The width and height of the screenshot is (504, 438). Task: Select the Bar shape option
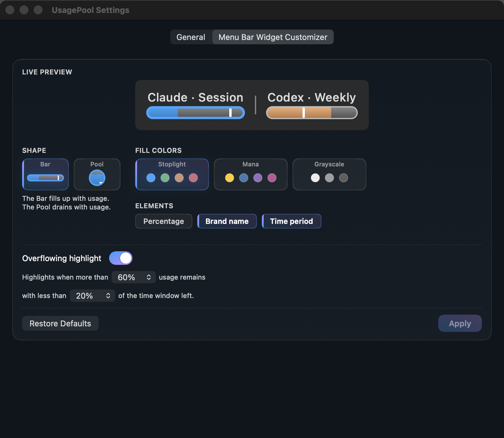[x=45, y=174]
